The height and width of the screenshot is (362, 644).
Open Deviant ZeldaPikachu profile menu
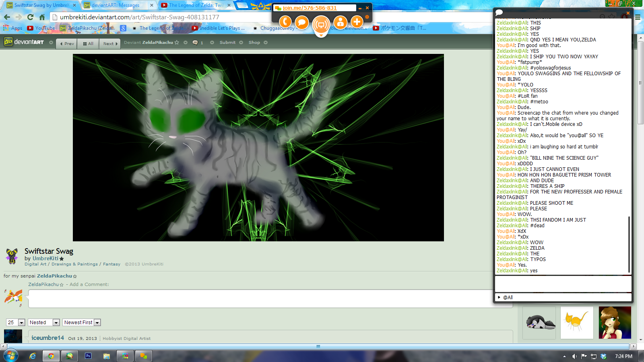151,42
